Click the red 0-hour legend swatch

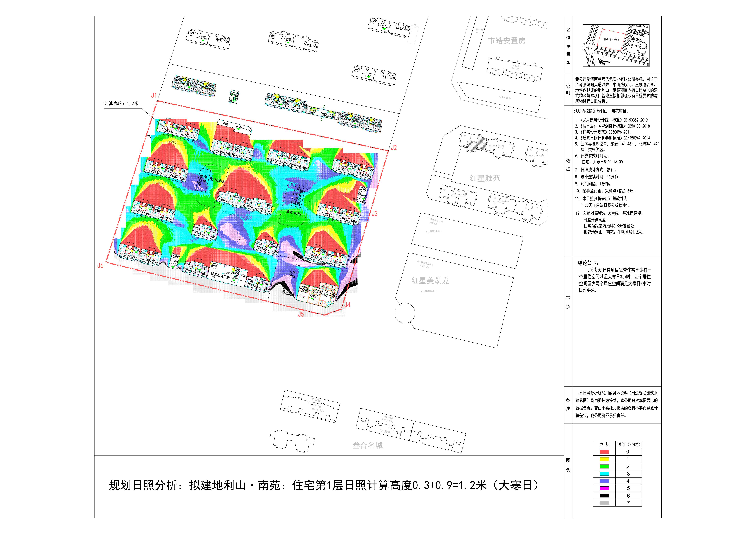(x=604, y=452)
